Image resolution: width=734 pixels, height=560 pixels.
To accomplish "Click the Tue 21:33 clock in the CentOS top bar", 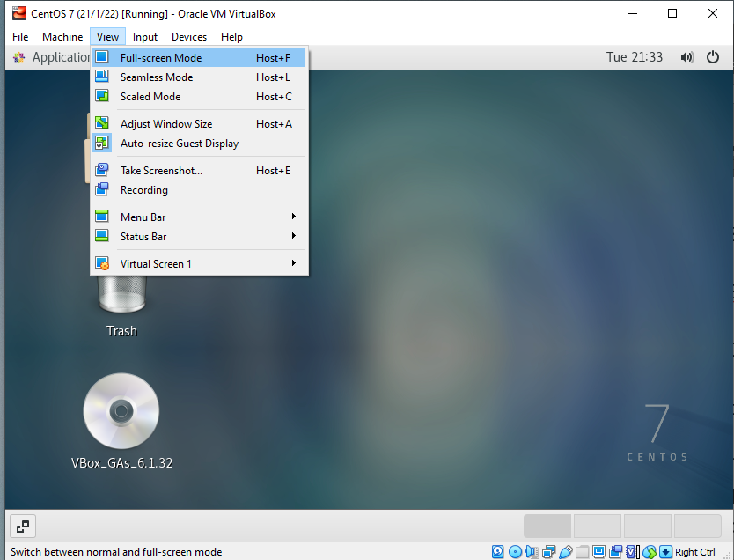I will coord(635,57).
